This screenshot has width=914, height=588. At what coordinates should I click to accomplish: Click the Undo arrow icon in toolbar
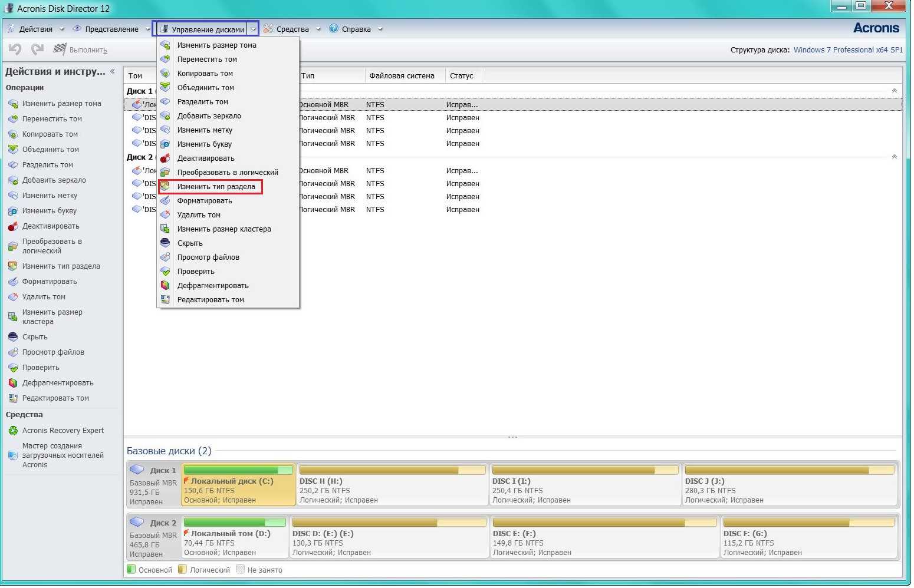coord(15,49)
